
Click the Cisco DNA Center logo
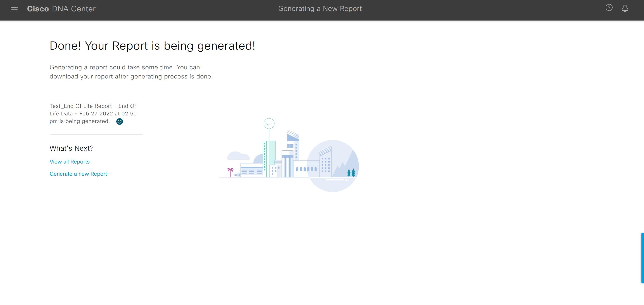coord(61,9)
